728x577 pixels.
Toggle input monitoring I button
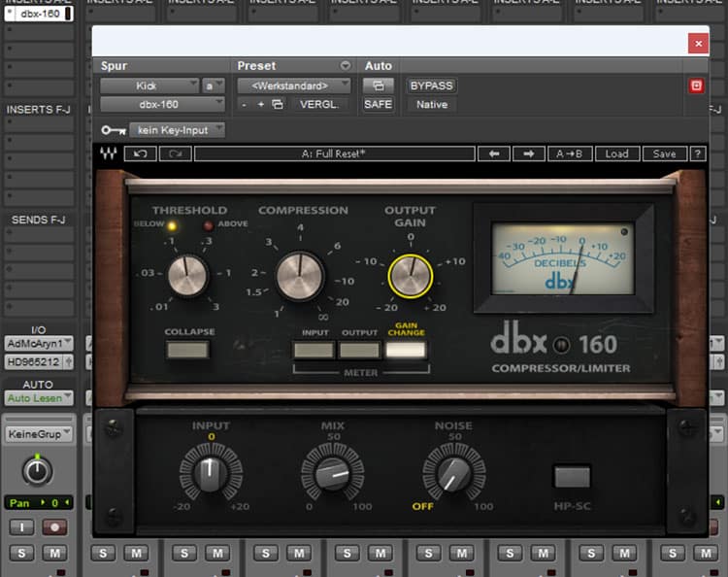(21, 527)
